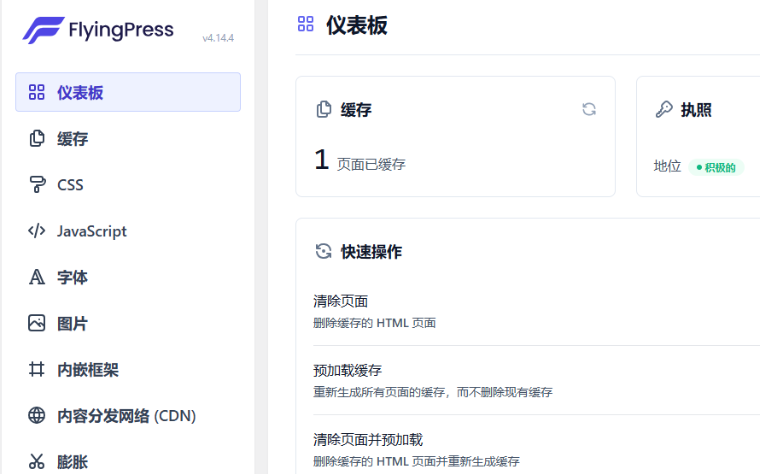The width and height of the screenshot is (760, 474).
Task: Click the copy icon in 缓存 card header
Action: pyautogui.click(x=324, y=110)
